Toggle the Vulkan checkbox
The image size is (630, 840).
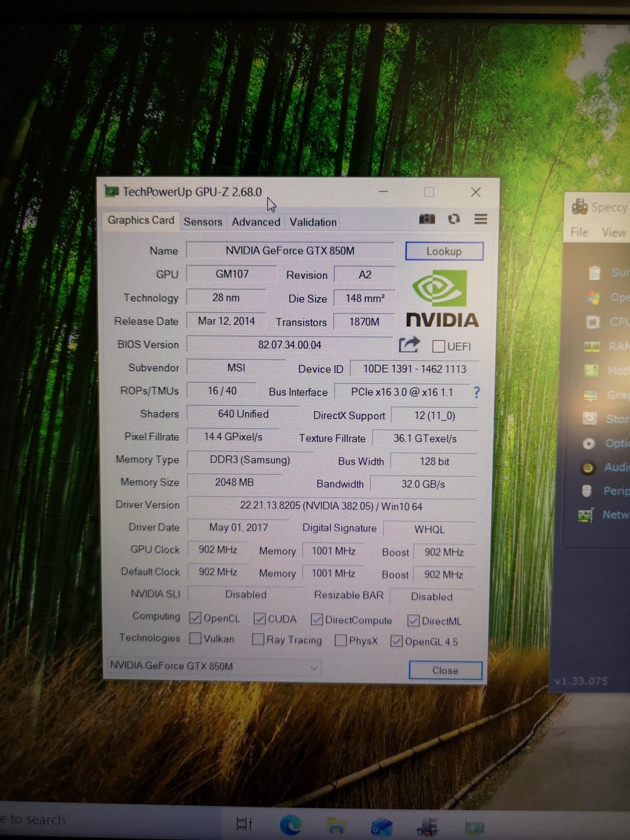[196, 639]
